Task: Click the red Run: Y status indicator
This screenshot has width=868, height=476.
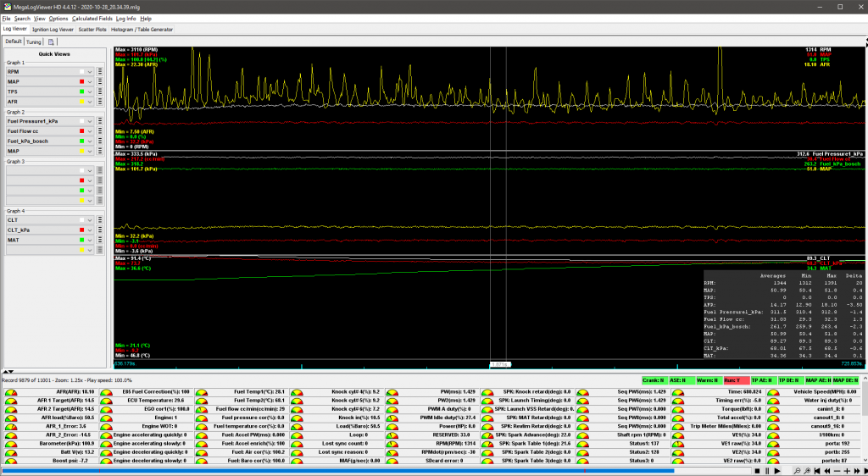Action: point(737,380)
